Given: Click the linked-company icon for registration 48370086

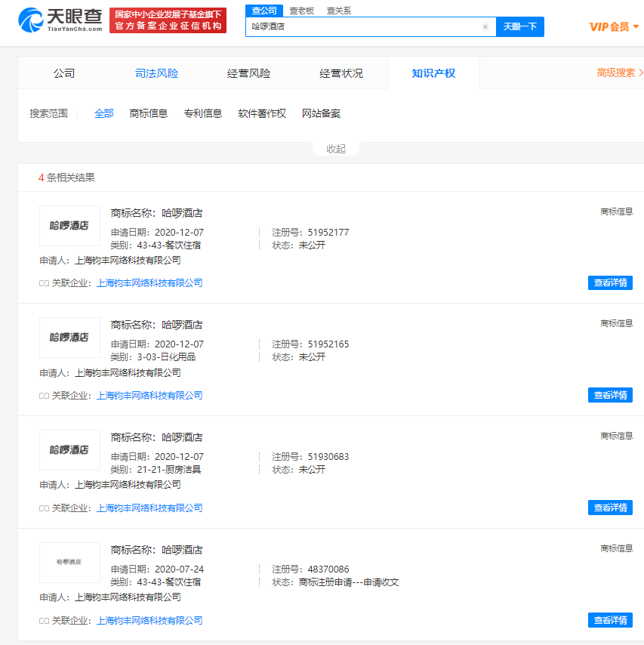Looking at the screenshot, I should pyautogui.click(x=44, y=621).
